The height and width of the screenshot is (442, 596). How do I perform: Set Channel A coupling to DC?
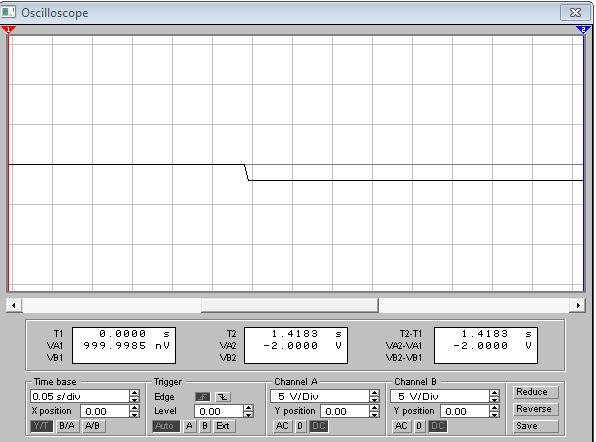319,426
